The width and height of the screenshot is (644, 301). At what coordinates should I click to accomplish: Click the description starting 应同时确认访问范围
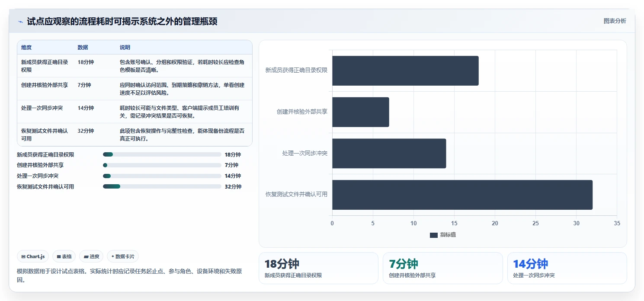182,89
